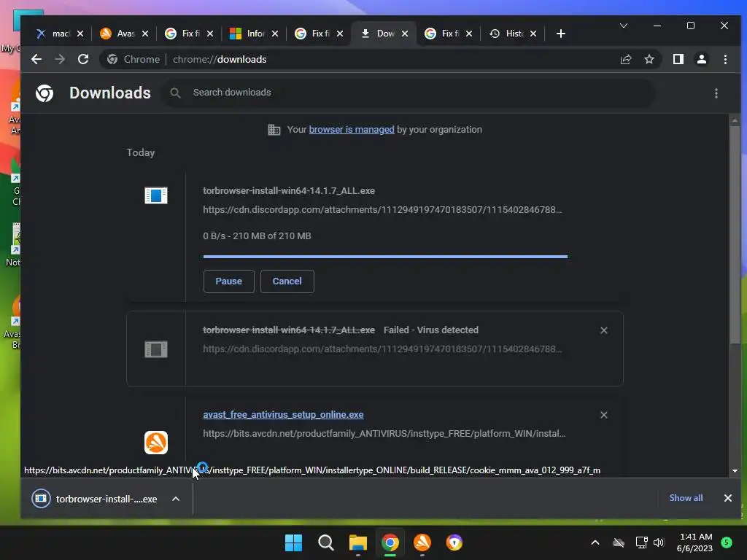Image resolution: width=747 pixels, height=560 pixels.
Task: Switch to the first 'mac' tab
Action: pos(60,34)
